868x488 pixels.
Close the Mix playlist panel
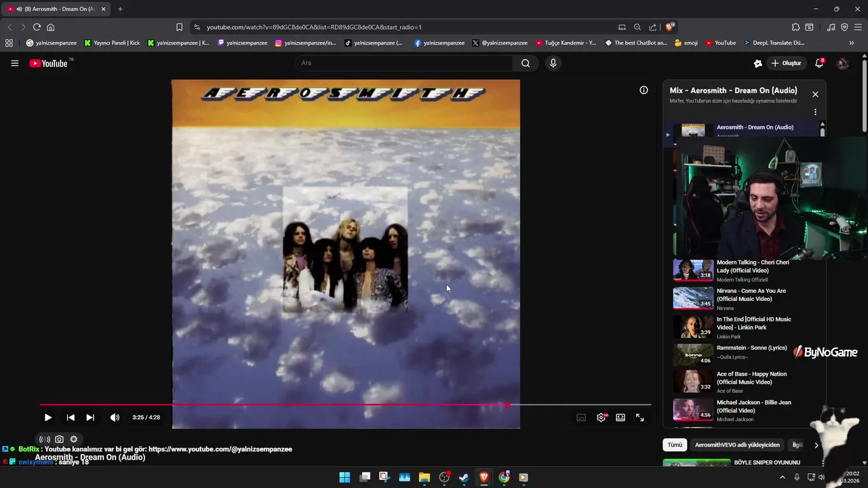[x=815, y=94]
